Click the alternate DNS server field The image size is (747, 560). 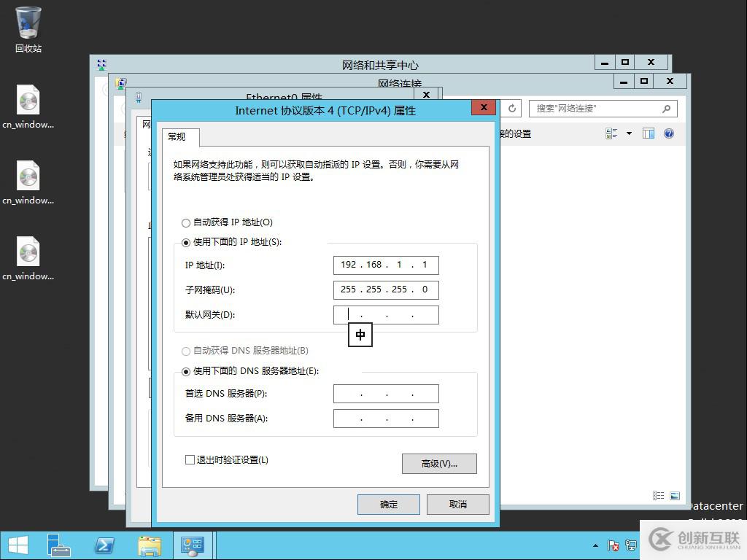point(386,419)
